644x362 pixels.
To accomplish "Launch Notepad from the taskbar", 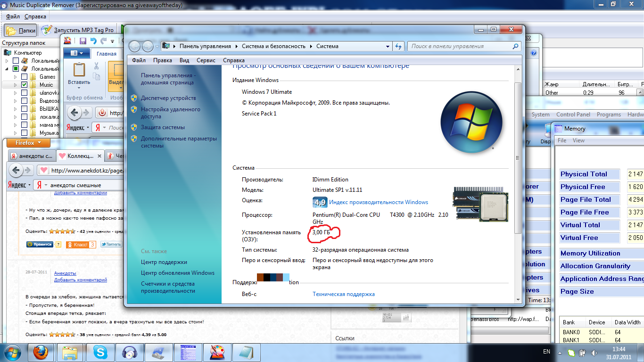I will (247, 352).
